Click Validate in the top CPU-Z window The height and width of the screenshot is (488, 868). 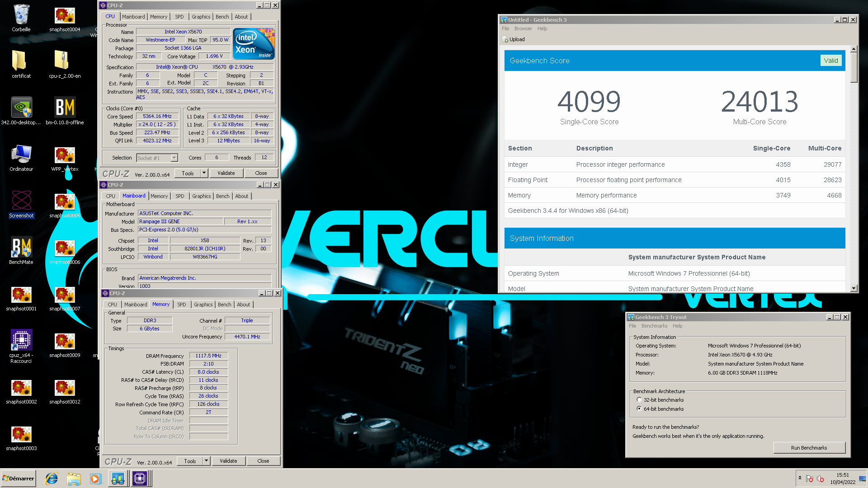[226, 173]
